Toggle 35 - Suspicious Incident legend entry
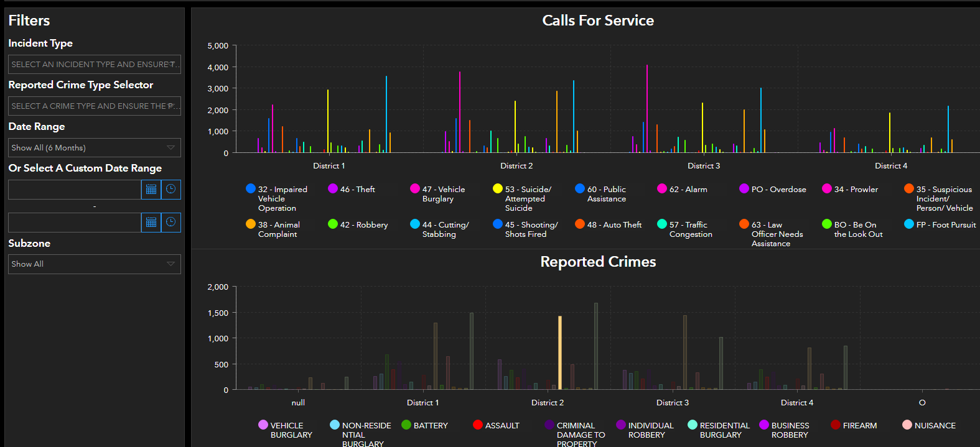 pyautogui.click(x=938, y=198)
